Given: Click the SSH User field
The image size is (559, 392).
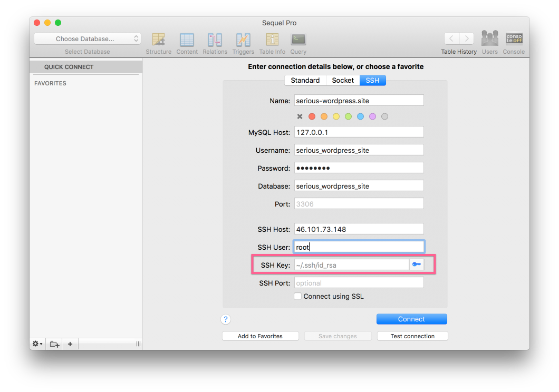Looking at the screenshot, I should (359, 247).
